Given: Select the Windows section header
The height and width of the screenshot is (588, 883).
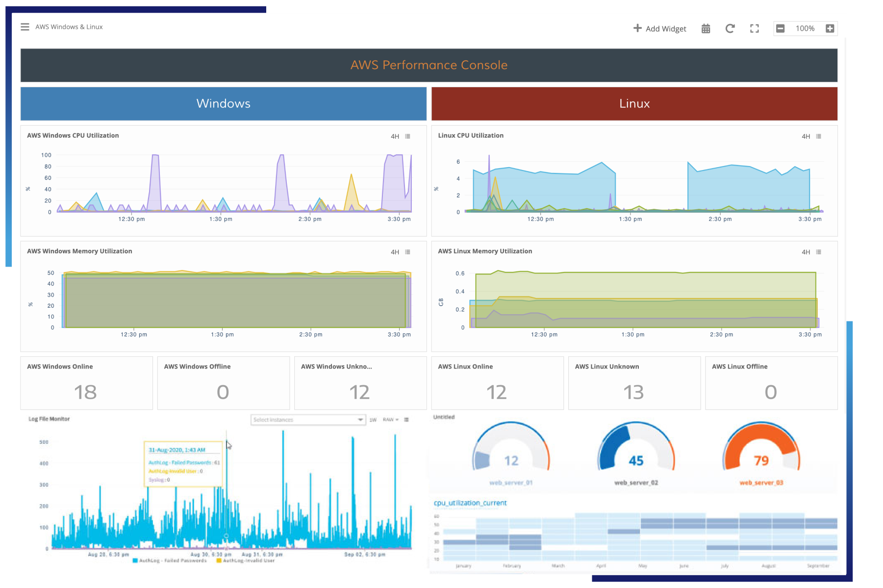Looking at the screenshot, I should 224,103.
